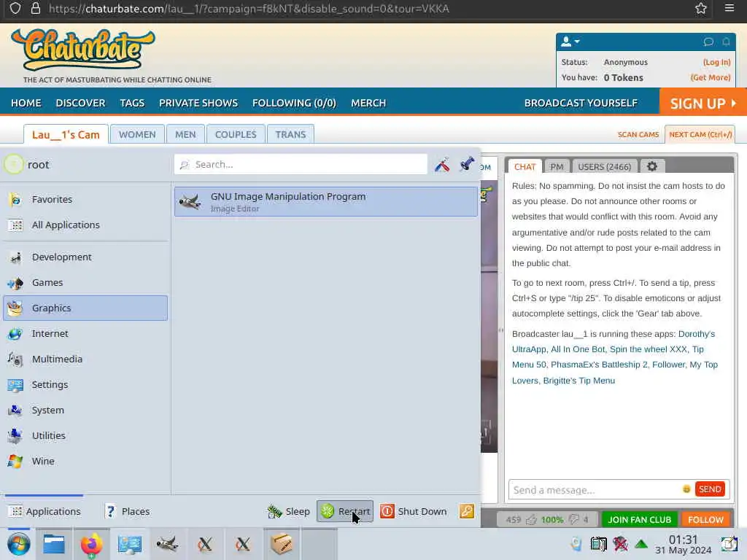
Task: Click the SCAN CAMS link
Action: 638,135
